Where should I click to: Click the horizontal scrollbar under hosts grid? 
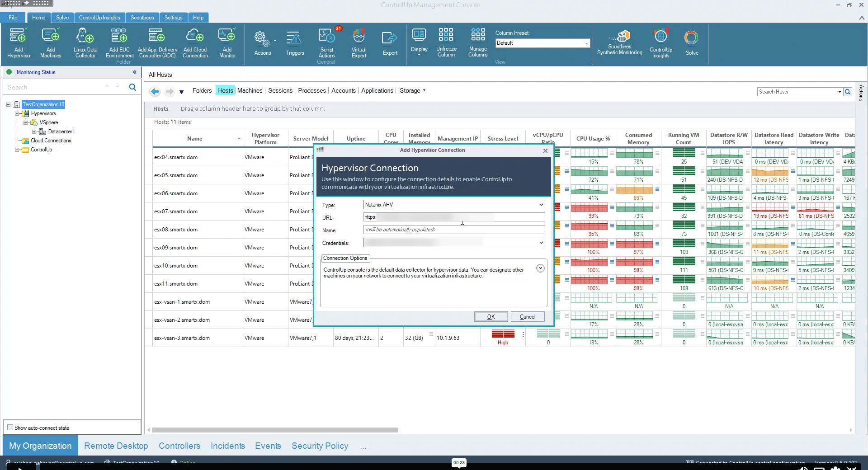pos(275,430)
